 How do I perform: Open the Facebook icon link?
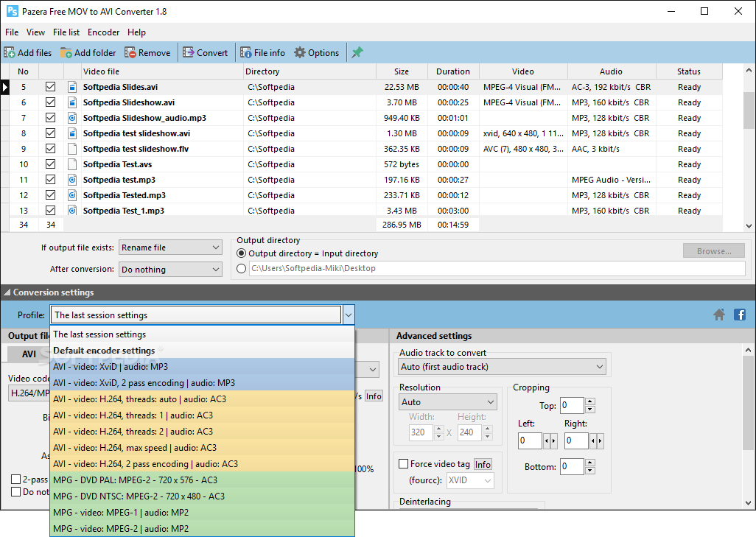point(740,315)
